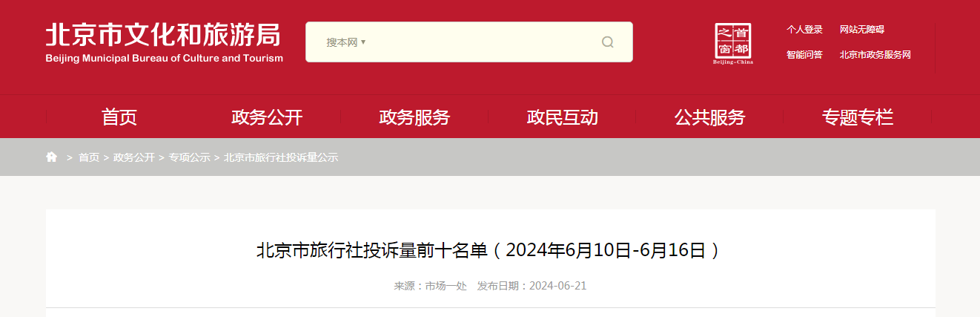Open the 政务公开 navigation tab
Viewport: 980px width, 317px height.
point(267,117)
